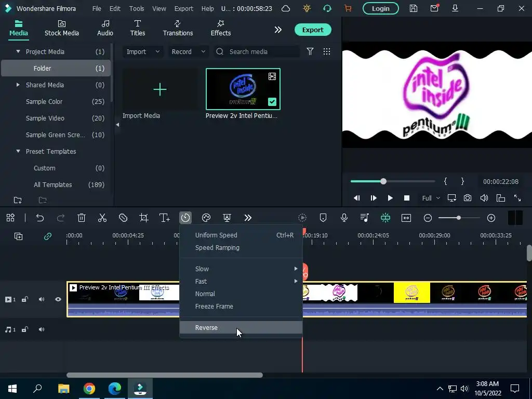This screenshot has height=399, width=532.
Task: Open the Record dropdown
Action: pyautogui.click(x=188, y=51)
